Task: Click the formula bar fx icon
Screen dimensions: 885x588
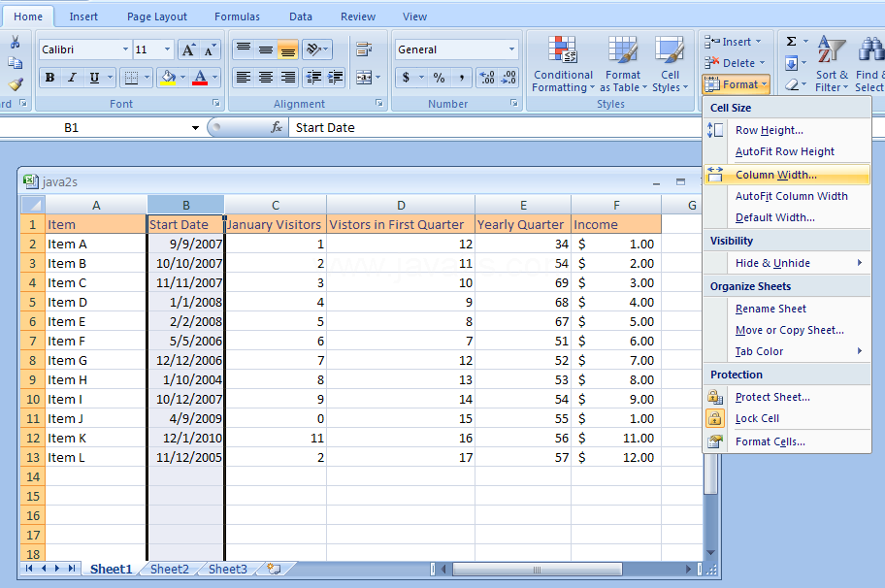Action: [277, 127]
